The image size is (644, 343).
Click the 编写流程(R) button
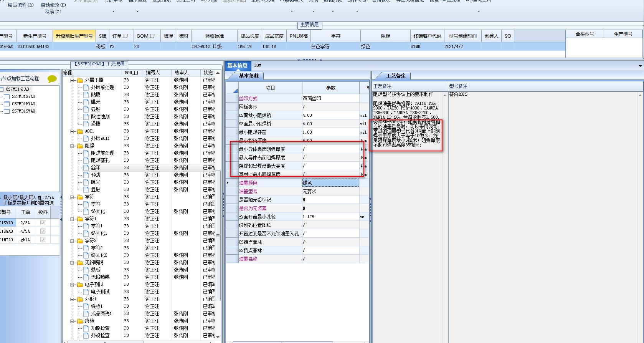coord(21,5)
